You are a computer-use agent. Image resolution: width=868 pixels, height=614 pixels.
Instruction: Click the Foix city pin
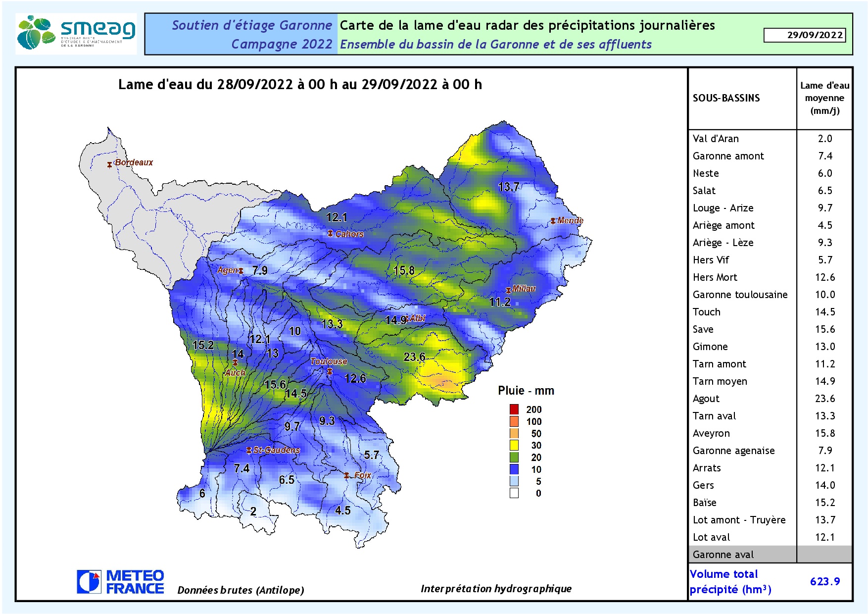click(x=346, y=475)
